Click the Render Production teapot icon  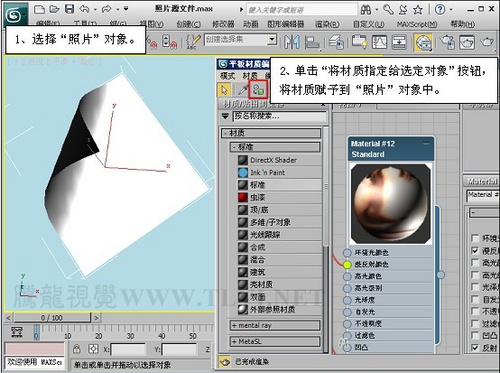[487, 42]
